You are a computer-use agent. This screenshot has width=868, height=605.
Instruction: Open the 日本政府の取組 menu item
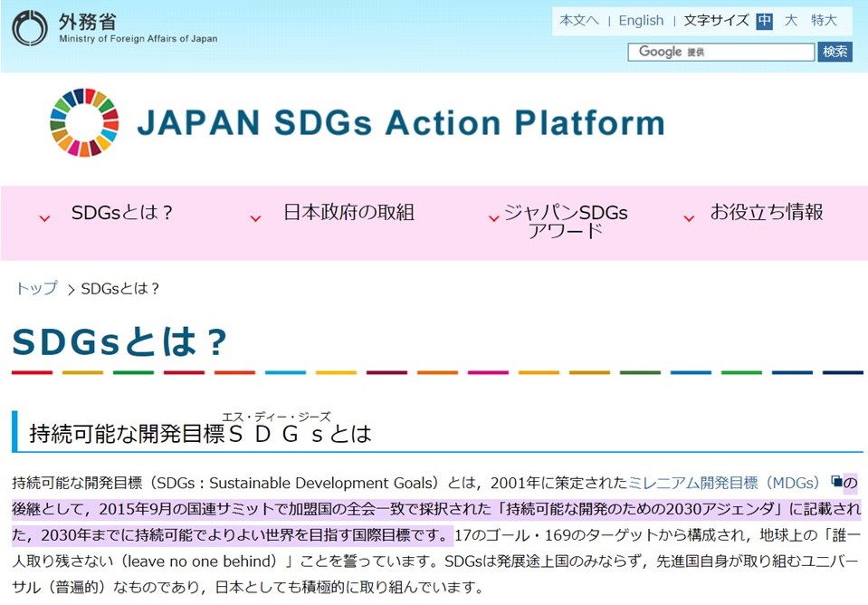(348, 213)
